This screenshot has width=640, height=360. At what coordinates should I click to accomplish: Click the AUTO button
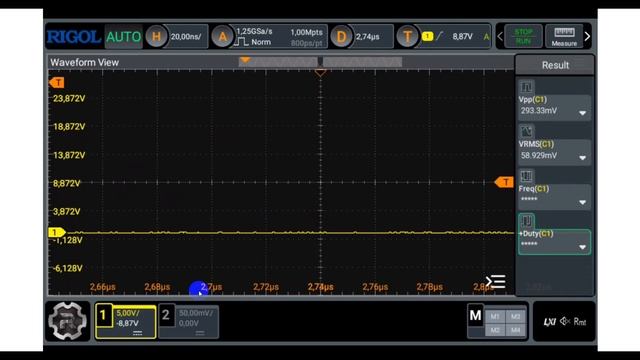[123, 37]
